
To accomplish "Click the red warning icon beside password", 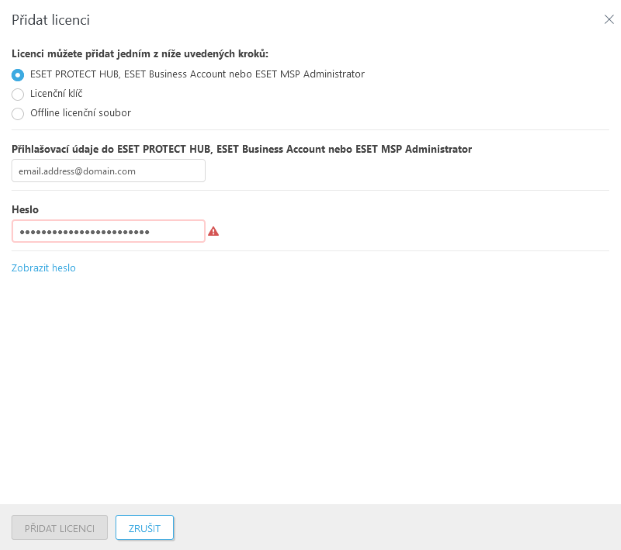I will click(213, 231).
